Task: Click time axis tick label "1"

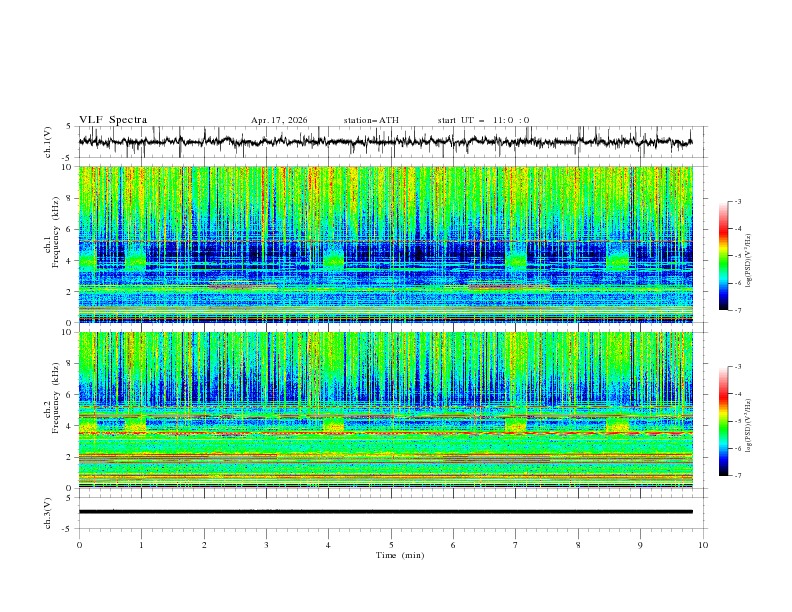Action: (141, 545)
